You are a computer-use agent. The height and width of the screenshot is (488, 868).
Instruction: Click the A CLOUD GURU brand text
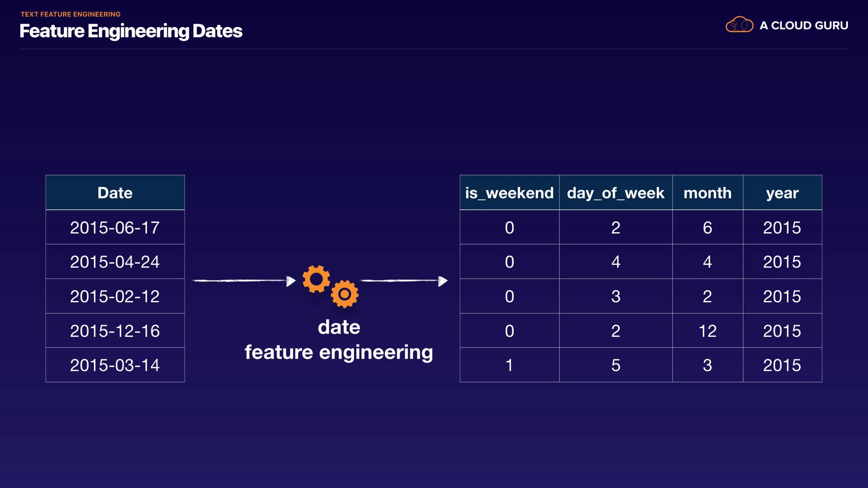pyautogui.click(x=804, y=25)
